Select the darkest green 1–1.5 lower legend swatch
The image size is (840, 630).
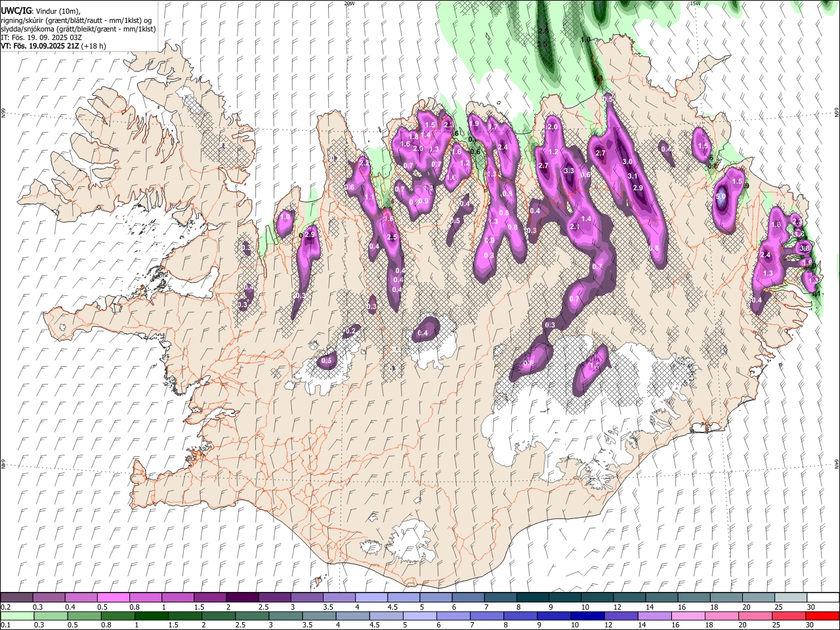[x=152, y=616]
